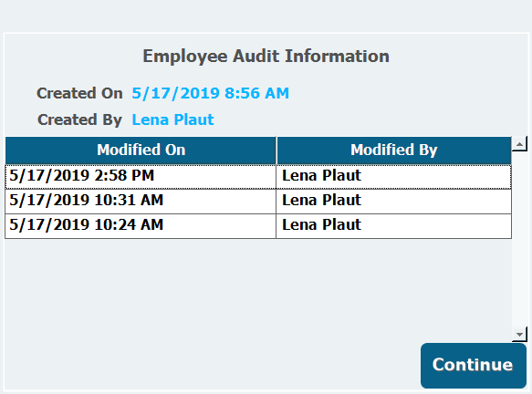Select the 5/17/2019 2:58 PM row

coord(258,176)
